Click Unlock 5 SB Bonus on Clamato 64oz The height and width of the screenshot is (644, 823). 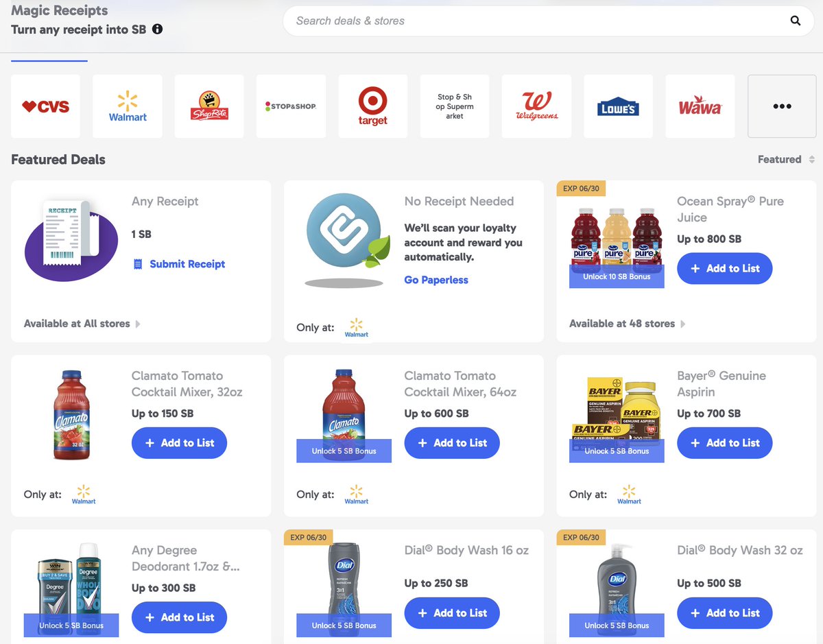(344, 451)
